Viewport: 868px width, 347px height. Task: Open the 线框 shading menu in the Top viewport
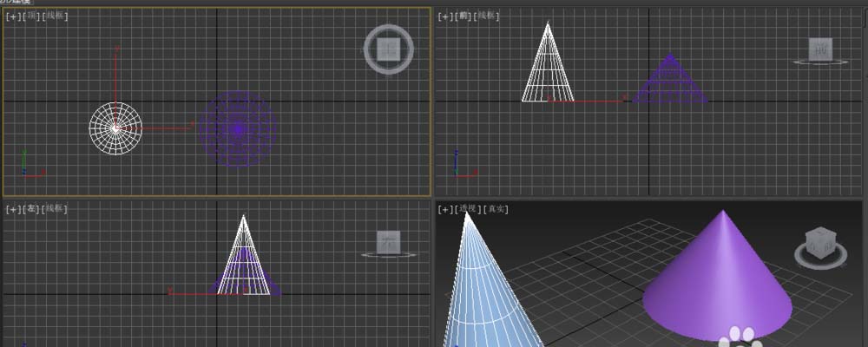tap(55, 16)
